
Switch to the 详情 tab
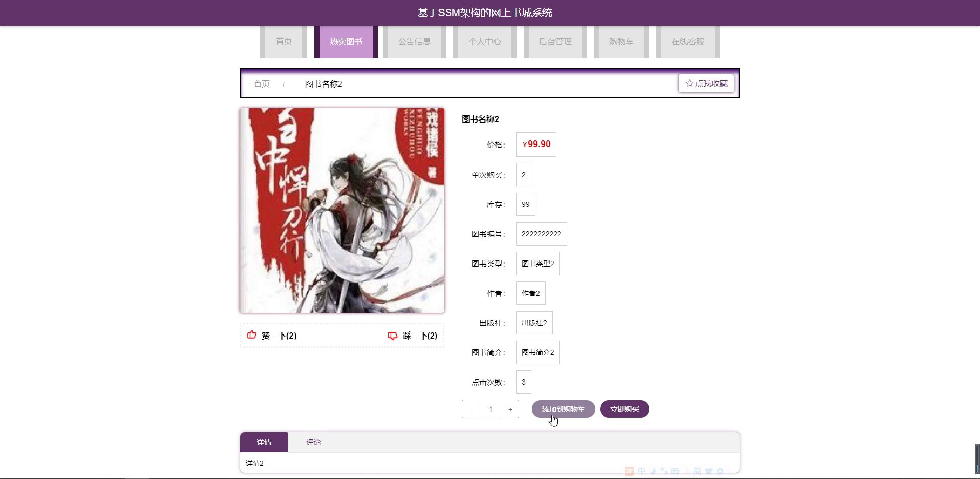coord(264,442)
